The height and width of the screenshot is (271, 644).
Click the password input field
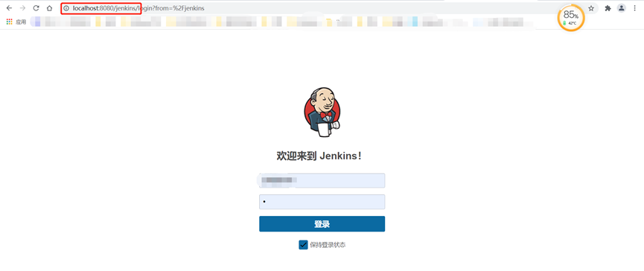pyautogui.click(x=322, y=202)
